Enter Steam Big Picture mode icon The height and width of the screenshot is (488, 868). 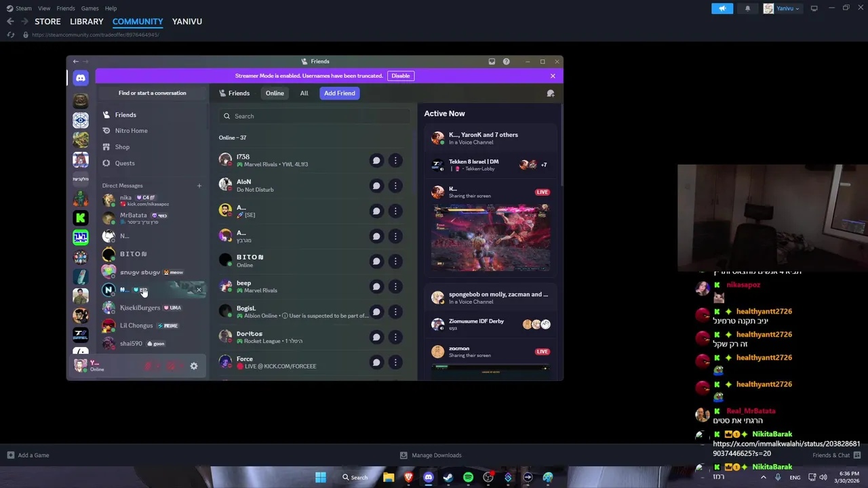click(814, 8)
